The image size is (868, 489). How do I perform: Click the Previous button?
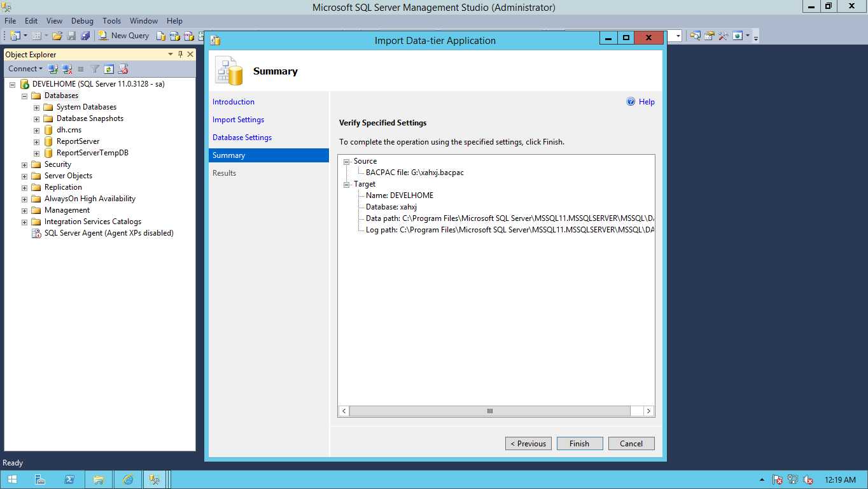528,444
